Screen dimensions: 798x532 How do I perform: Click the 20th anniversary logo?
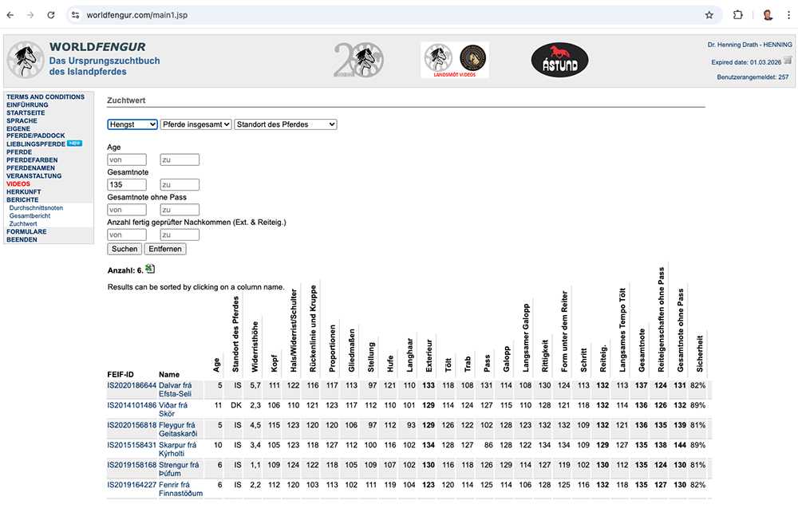pyautogui.click(x=358, y=60)
